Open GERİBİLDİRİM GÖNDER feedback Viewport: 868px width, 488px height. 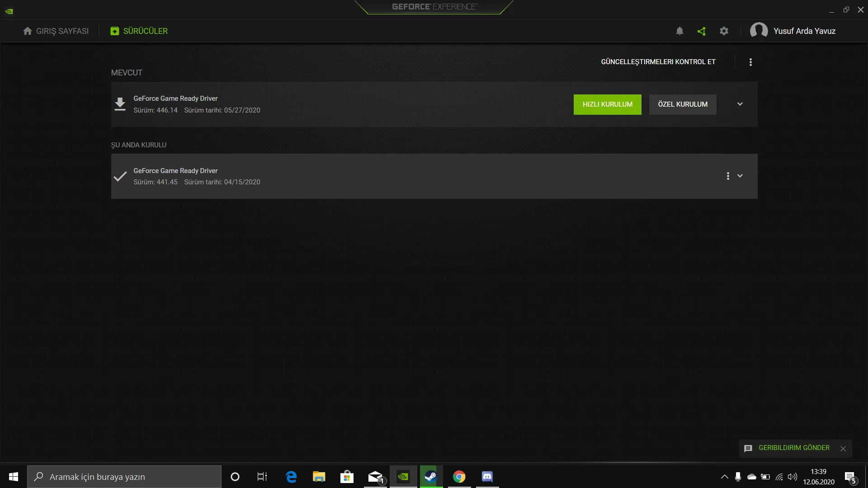point(793,448)
